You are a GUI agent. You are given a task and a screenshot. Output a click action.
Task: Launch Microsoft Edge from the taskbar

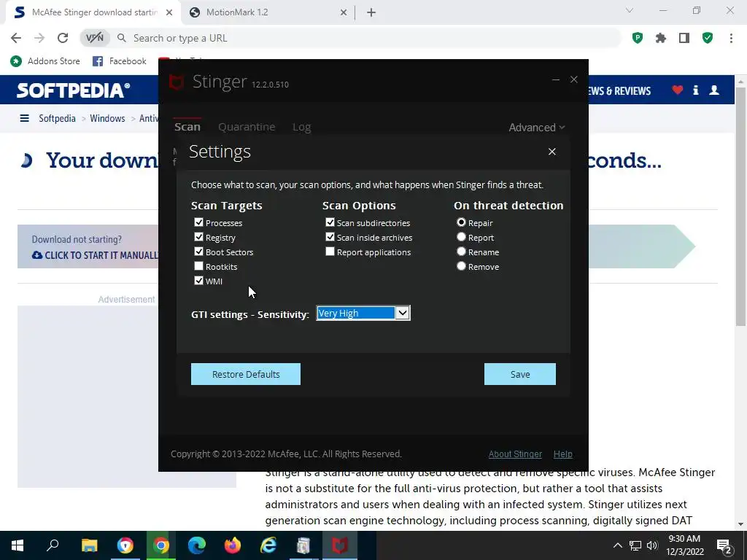coord(197,545)
